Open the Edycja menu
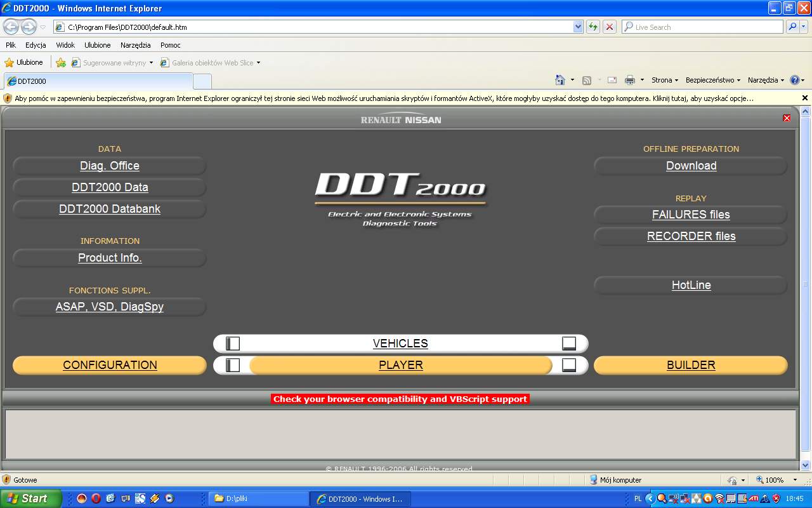Image resolution: width=812 pixels, height=508 pixels. [36, 45]
